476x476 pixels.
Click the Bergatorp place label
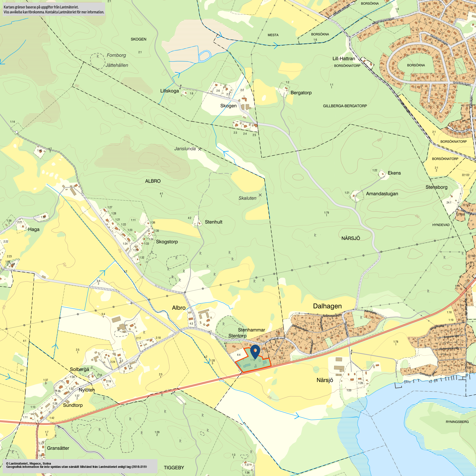301,93
